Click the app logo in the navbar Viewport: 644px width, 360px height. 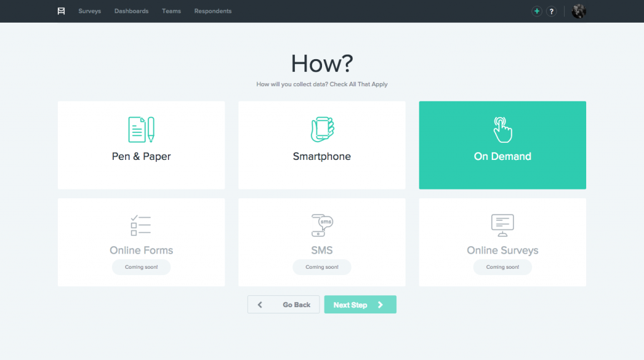tap(61, 11)
